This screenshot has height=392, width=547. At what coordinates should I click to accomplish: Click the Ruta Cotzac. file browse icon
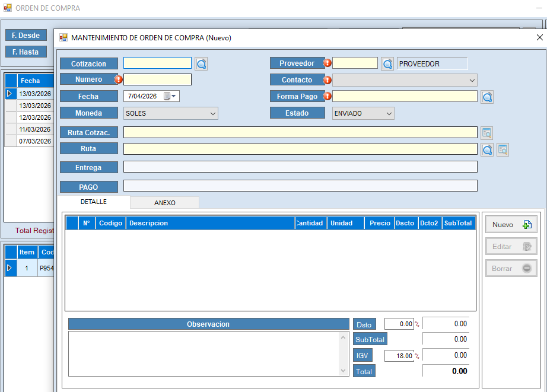(x=487, y=133)
